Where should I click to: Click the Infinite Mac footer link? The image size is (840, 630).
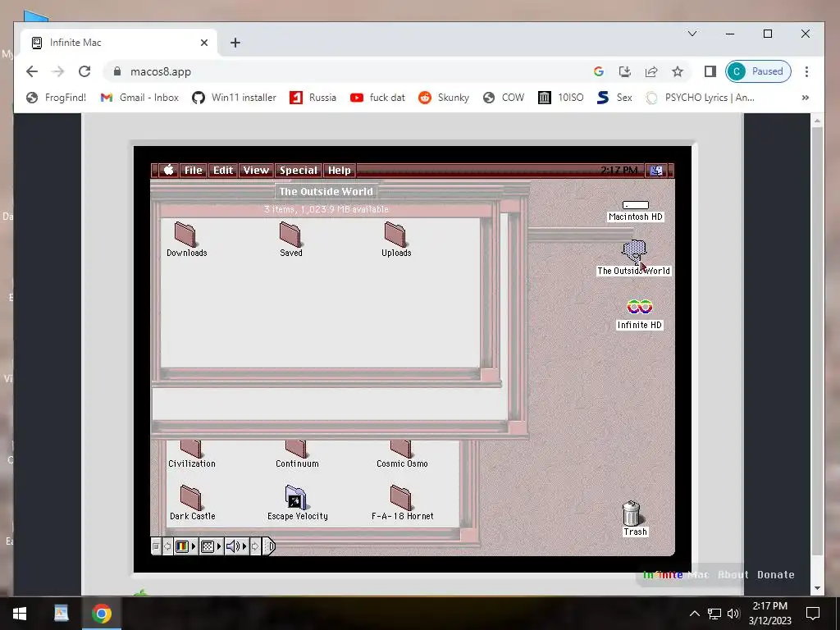(676, 574)
